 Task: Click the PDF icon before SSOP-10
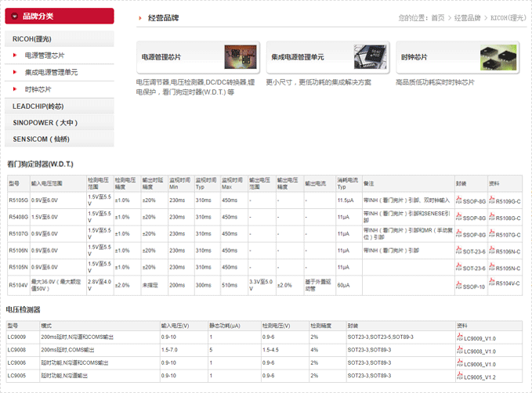pyautogui.click(x=459, y=285)
